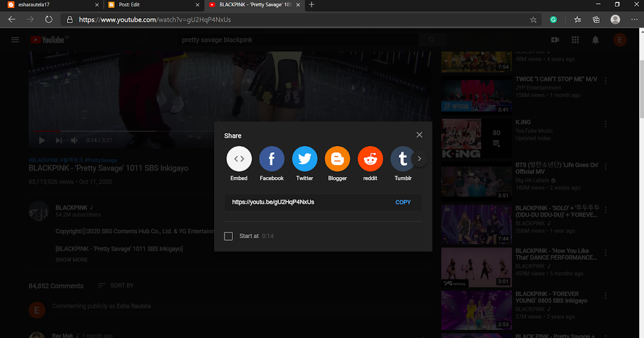Click the Grammarly extension icon
The image size is (644, 338).
pos(553,19)
